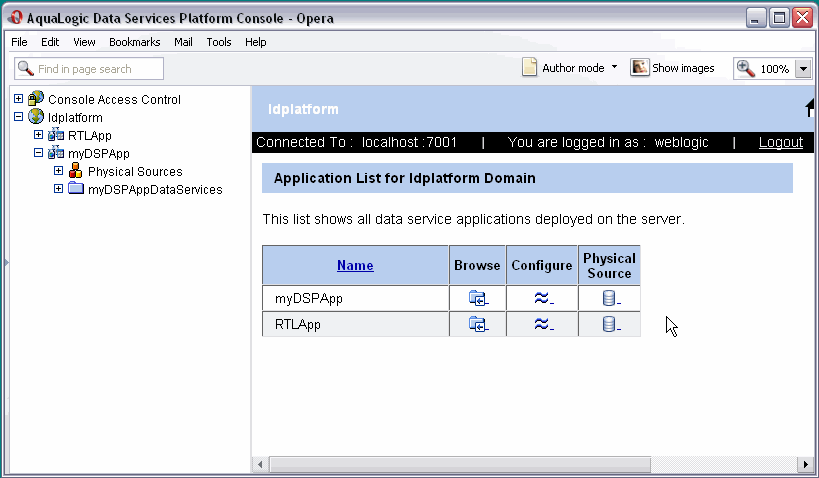Open the Author mode dropdown arrow
This screenshot has width=819, height=478.
614,67
